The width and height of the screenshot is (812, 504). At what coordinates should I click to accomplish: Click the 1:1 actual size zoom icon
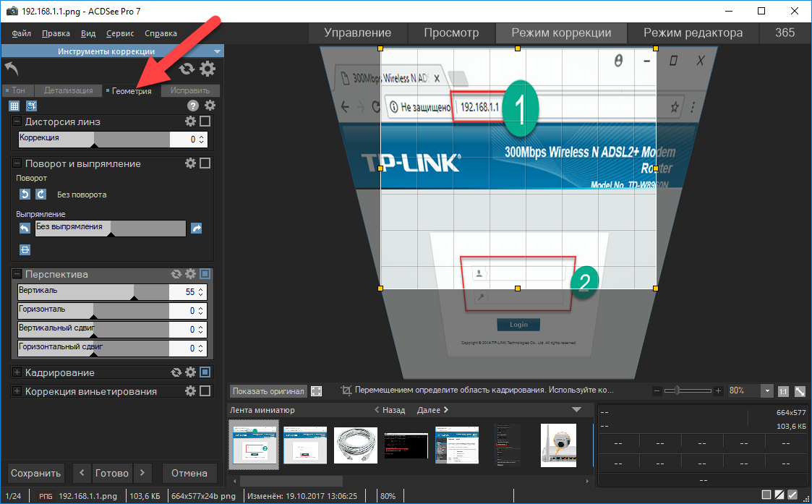(783, 391)
